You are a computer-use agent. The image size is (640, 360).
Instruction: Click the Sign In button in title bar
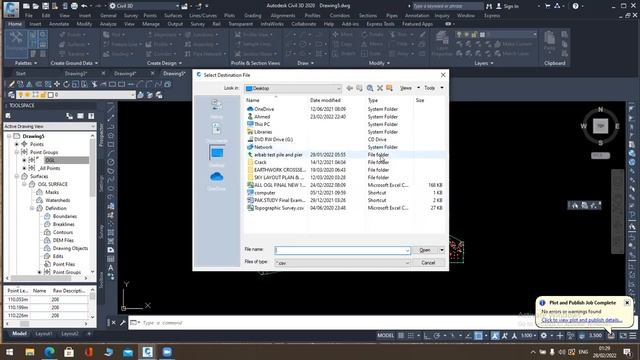click(507, 6)
